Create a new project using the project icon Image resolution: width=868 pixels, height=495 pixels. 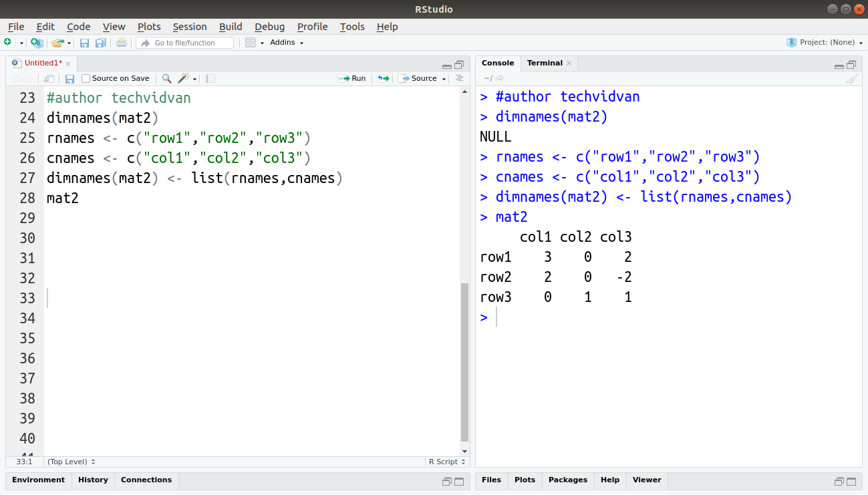tap(37, 41)
